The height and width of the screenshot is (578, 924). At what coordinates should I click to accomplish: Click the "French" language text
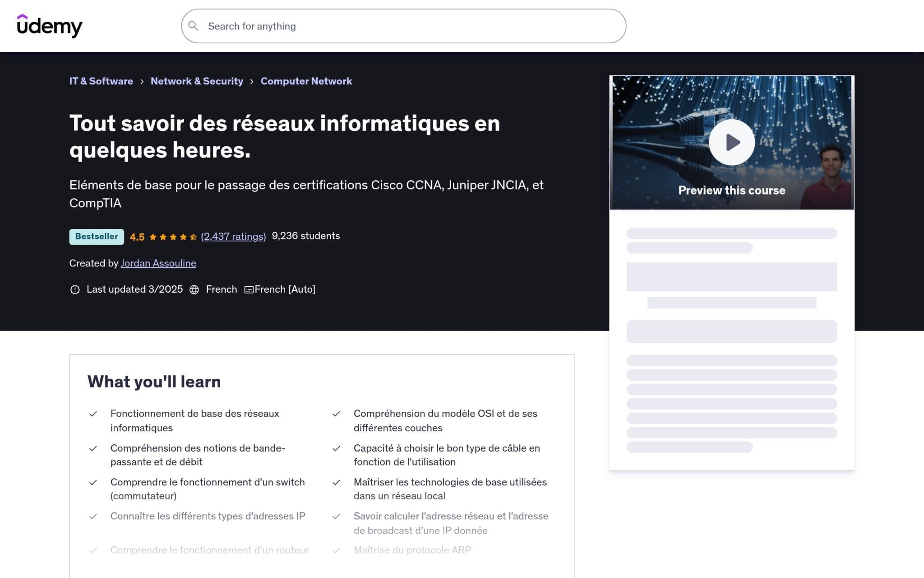tap(222, 289)
